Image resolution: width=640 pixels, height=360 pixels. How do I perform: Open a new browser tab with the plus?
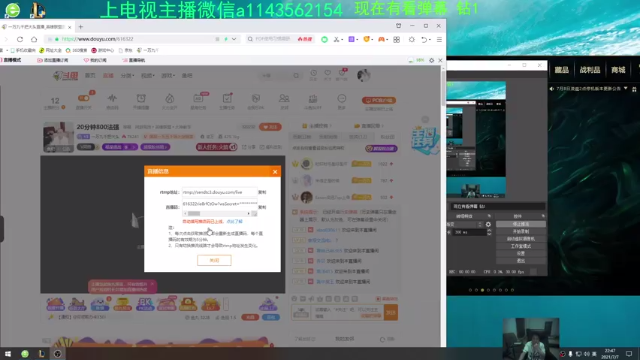coord(80,27)
